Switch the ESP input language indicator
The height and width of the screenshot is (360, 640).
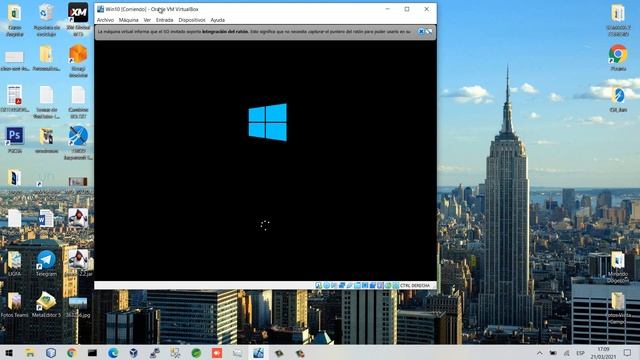(580, 353)
